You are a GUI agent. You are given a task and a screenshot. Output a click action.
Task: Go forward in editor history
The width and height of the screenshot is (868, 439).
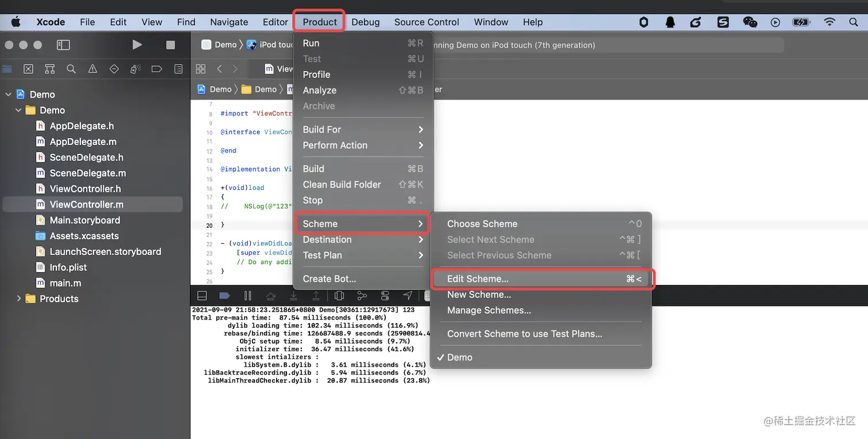point(235,69)
